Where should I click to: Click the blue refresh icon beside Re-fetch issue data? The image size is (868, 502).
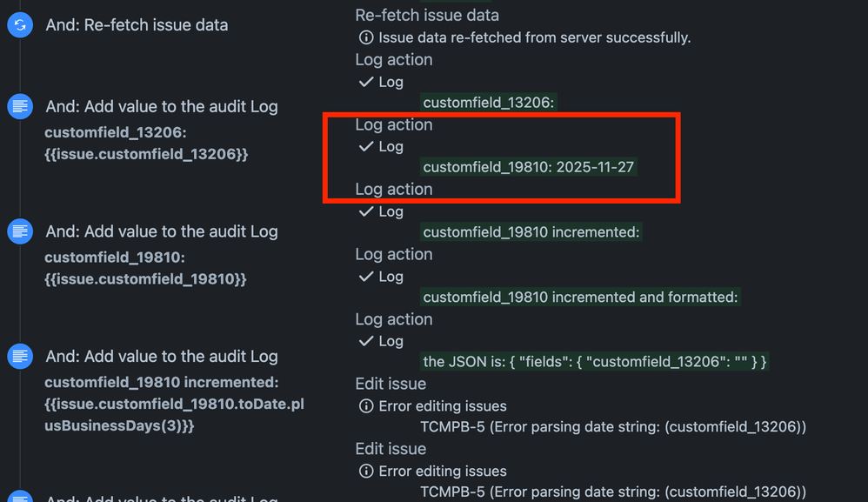[20, 25]
